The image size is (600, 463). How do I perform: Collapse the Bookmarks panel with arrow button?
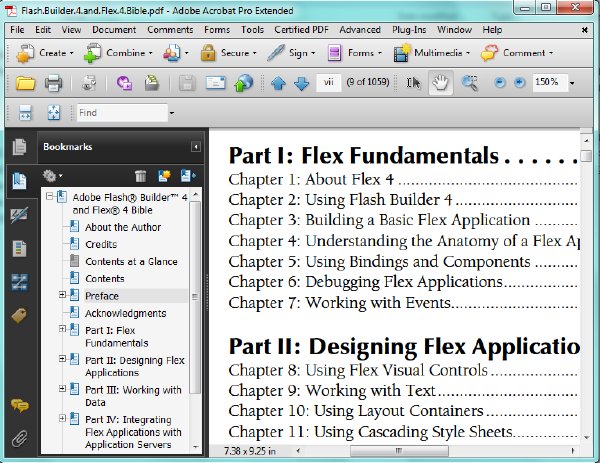coord(196,147)
